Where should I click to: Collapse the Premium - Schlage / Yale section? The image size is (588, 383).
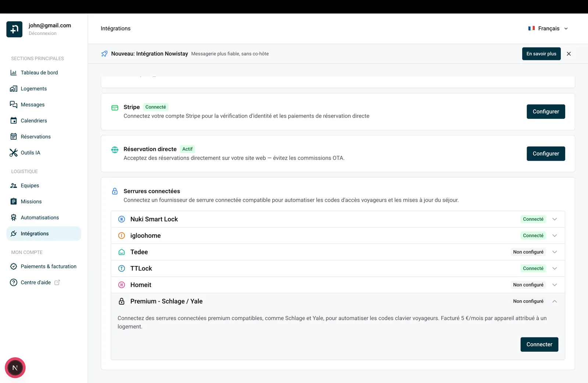coord(555,301)
